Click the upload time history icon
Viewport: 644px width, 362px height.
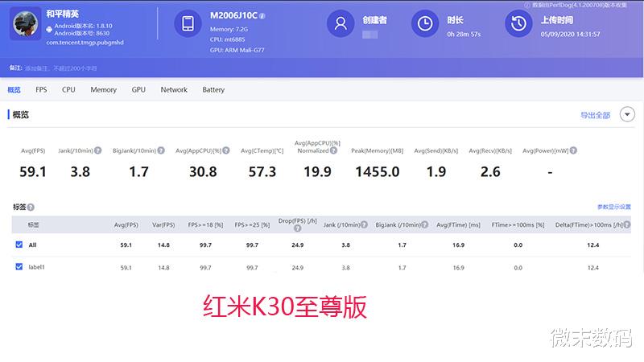[x=518, y=23]
